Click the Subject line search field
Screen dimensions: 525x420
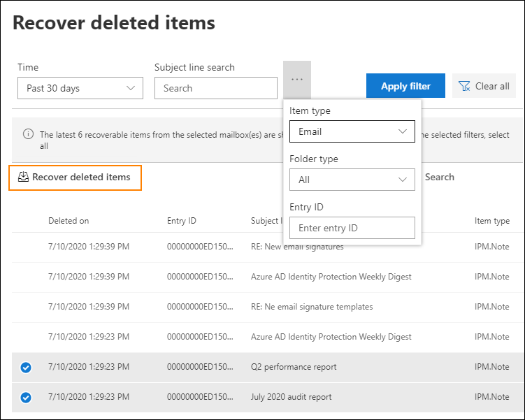tap(215, 88)
